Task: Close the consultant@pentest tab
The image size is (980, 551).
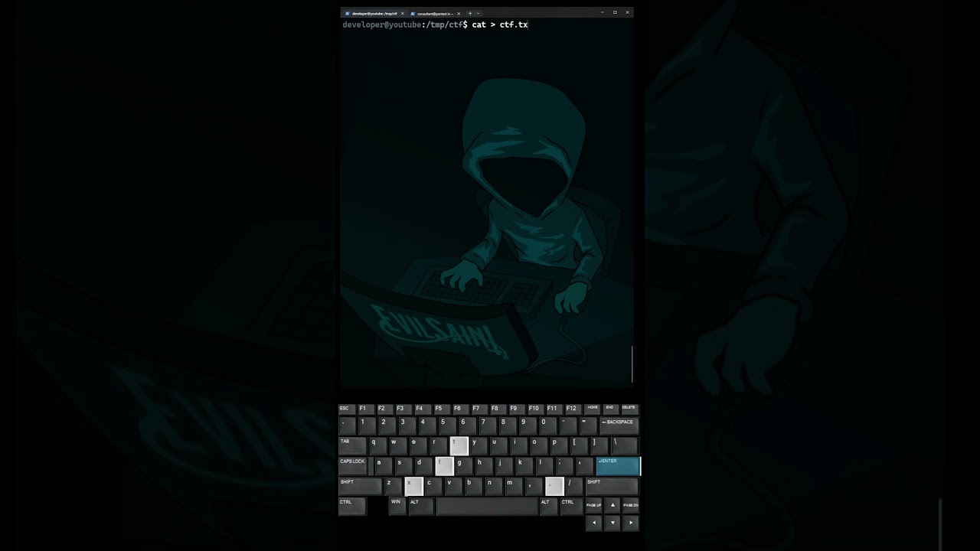Action: pyautogui.click(x=458, y=13)
